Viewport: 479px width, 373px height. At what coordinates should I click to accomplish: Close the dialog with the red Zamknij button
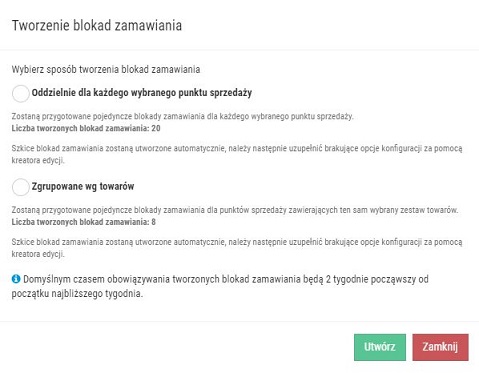(440, 347)
